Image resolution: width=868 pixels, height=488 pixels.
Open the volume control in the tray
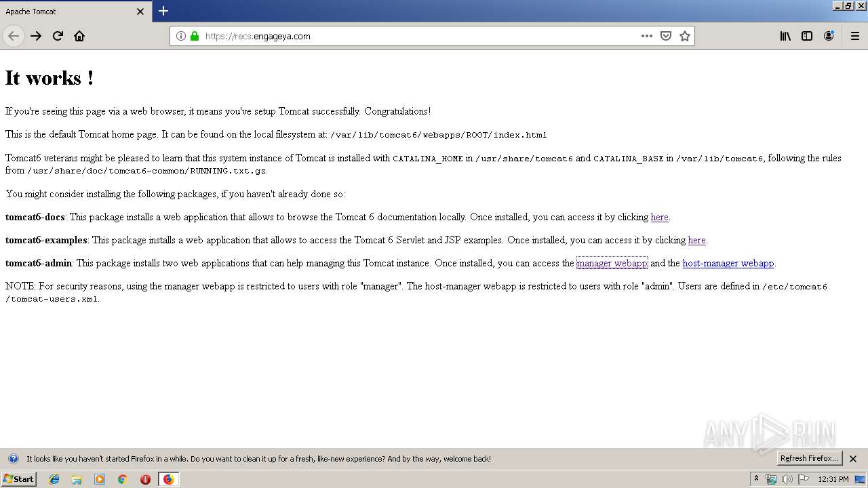787,479
